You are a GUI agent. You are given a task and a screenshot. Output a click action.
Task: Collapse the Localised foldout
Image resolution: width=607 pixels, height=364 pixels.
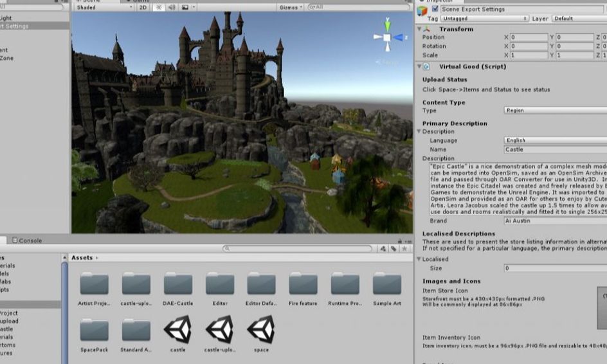pyautogui.click(x=419, y=259)
